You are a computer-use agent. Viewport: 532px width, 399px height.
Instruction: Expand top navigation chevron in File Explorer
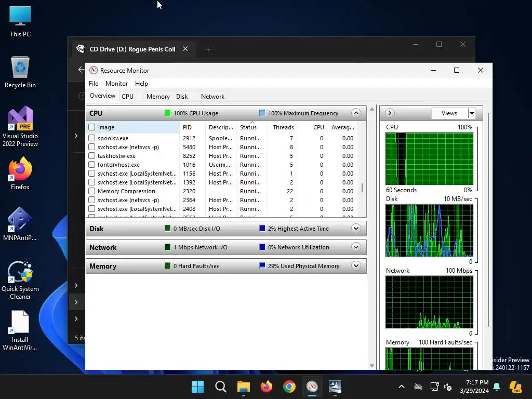76,136
